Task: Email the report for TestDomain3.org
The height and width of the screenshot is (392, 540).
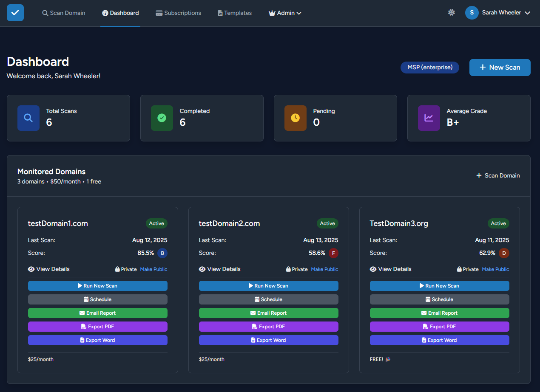Action: coord(439,313)
